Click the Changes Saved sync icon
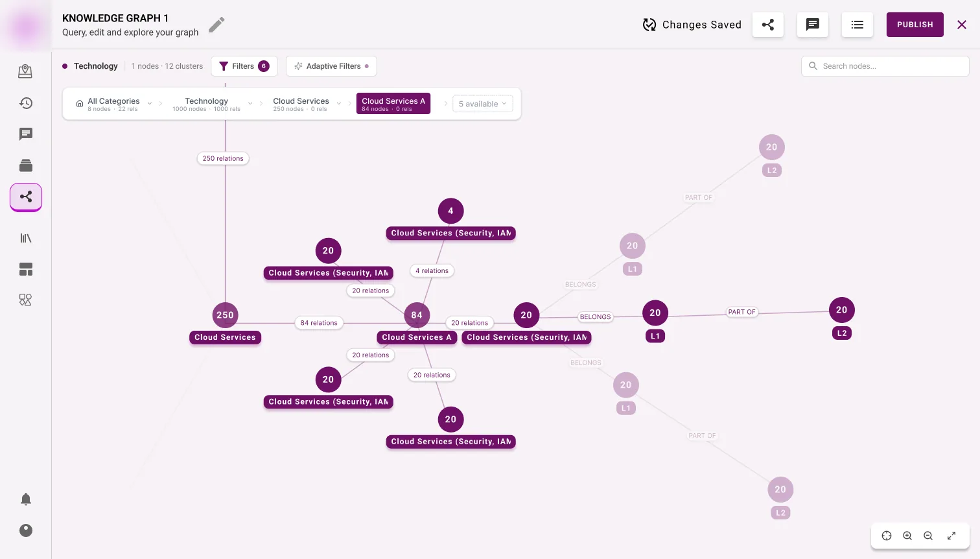 649,25
